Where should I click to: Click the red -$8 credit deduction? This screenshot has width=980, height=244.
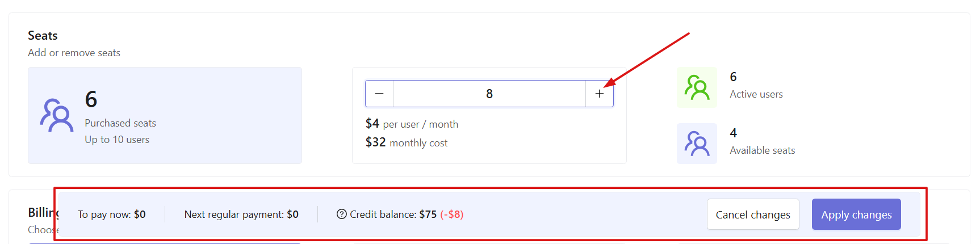[452, 214]
